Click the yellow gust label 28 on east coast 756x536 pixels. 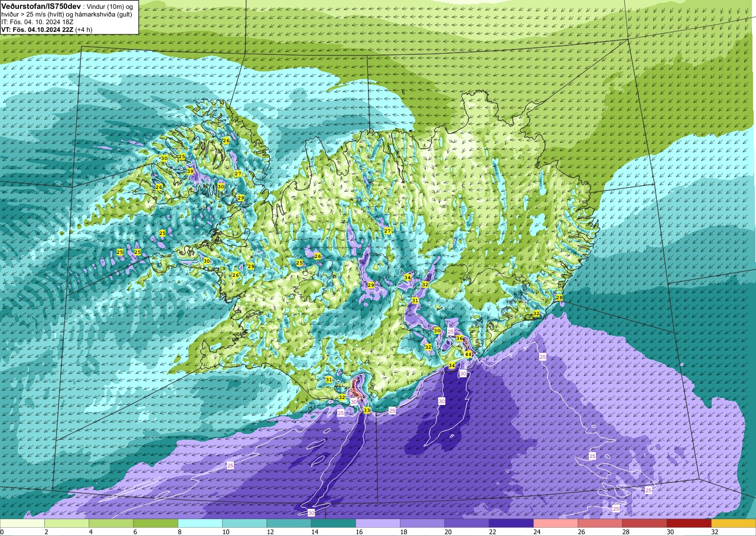[559, 298]
